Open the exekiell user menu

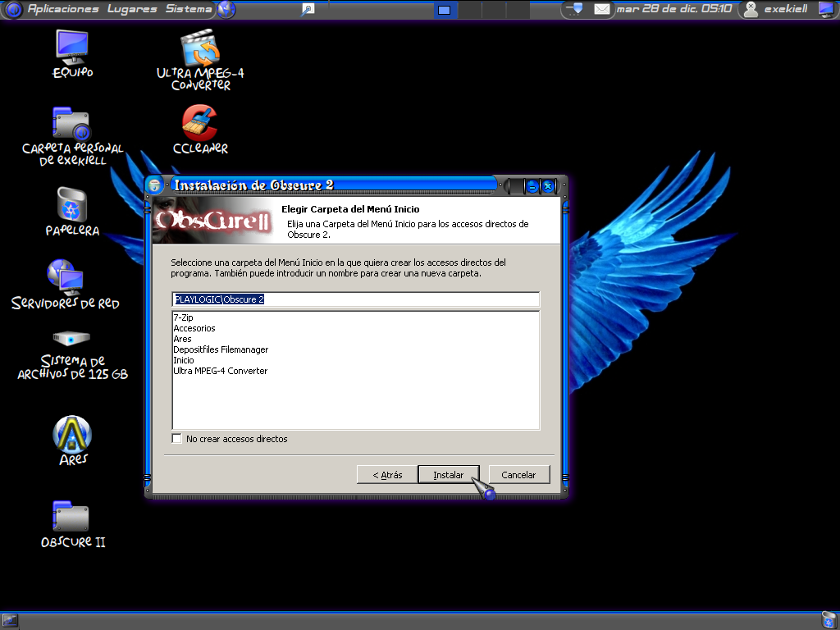777,9
